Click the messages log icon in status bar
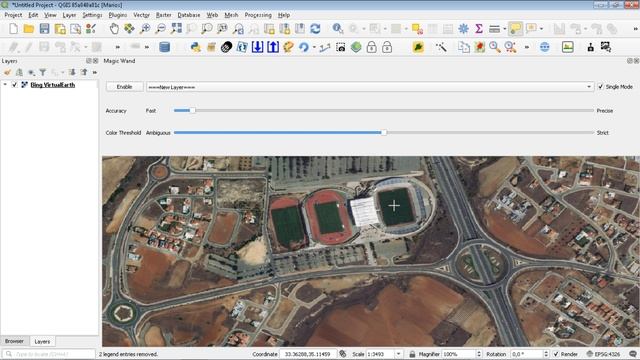The height and width of the screenshot is (360, 640). (x=633, y=354)
